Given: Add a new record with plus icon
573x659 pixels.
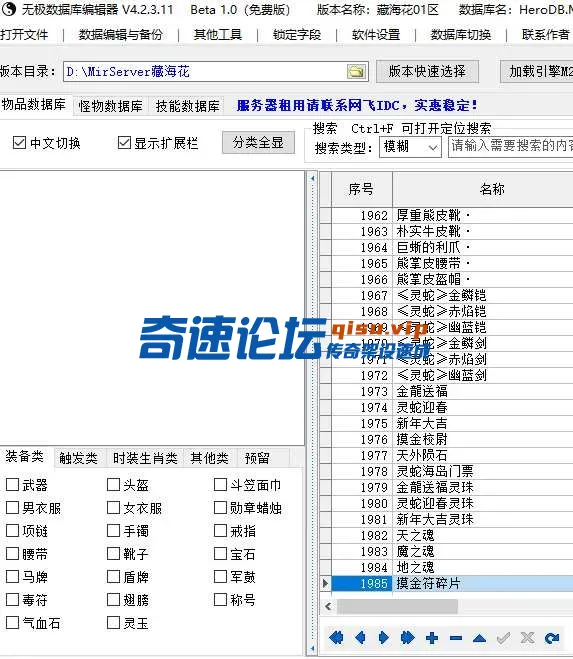Looking at the screenshot, I should click(x=432, y=638).
